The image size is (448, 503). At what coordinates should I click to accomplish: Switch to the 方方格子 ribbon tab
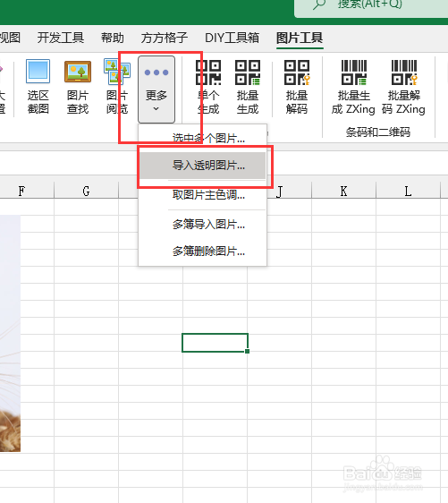pyautogui.click(x=164, y=38)
